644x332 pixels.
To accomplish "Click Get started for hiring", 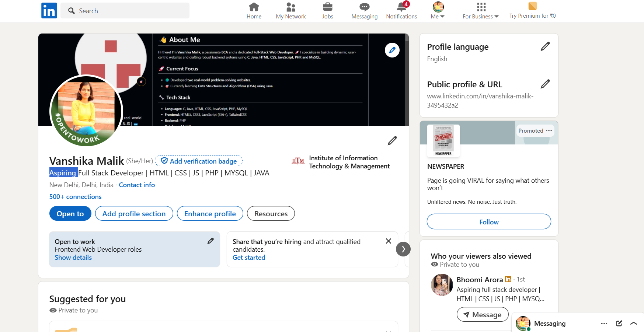I will 249,258.
